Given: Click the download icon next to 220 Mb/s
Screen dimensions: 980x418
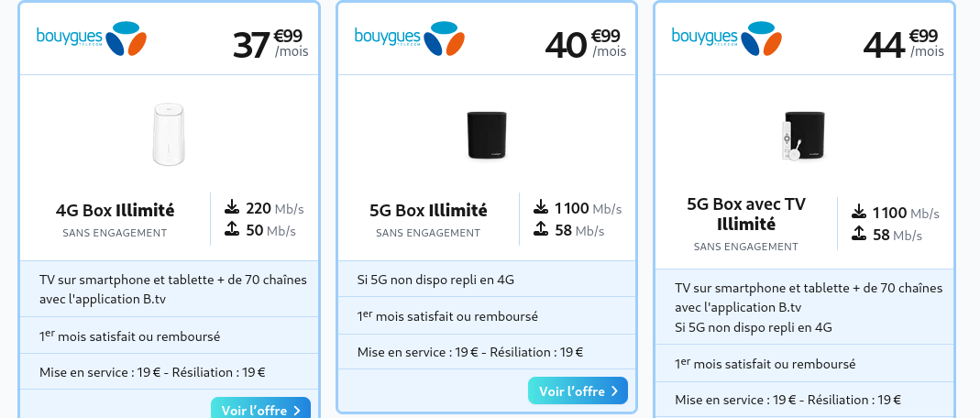Looking at the screenshot, I should coord(231,207).
